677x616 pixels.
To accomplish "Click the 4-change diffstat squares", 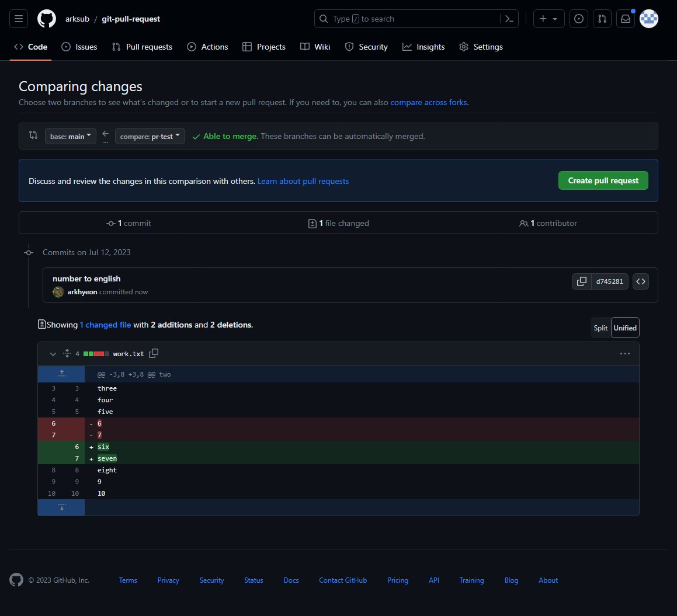I will pyautogui.click(x=96, y=353).
